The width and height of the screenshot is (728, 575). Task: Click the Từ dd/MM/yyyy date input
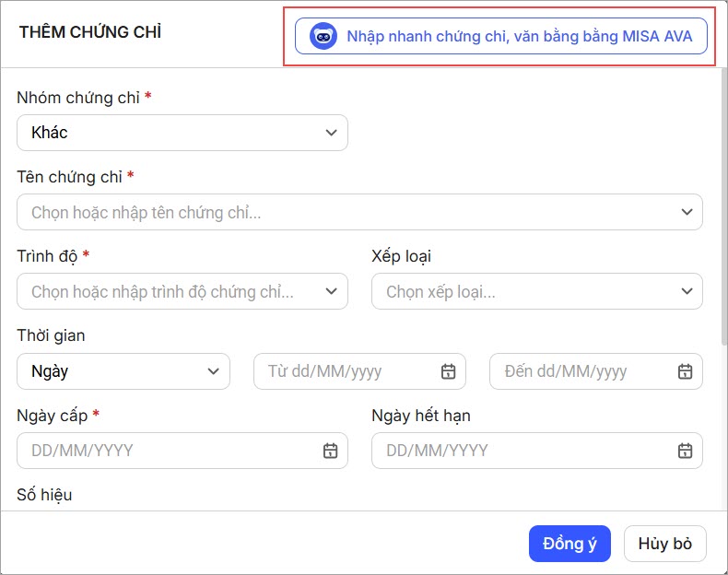pyautogui.click(x=359, y=371)
